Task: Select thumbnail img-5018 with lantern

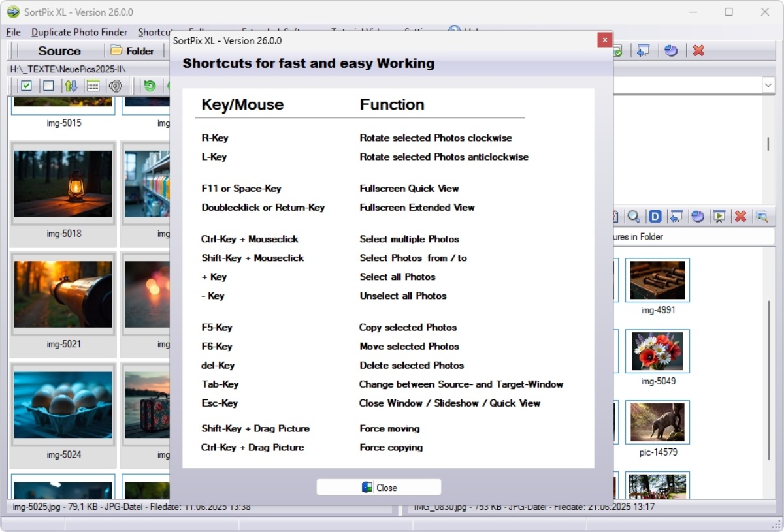Action: pyautogui.click(x=63, y=183)
